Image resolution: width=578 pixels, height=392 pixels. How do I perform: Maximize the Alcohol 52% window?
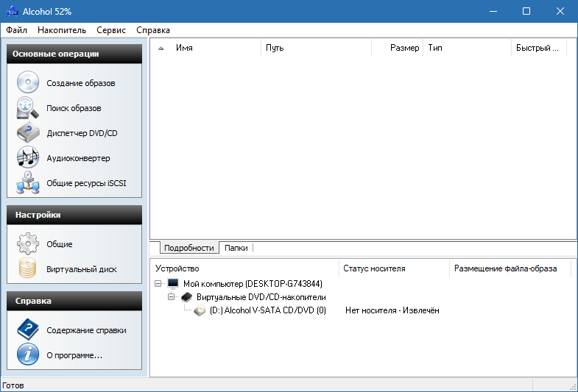[x=526, y=12]
